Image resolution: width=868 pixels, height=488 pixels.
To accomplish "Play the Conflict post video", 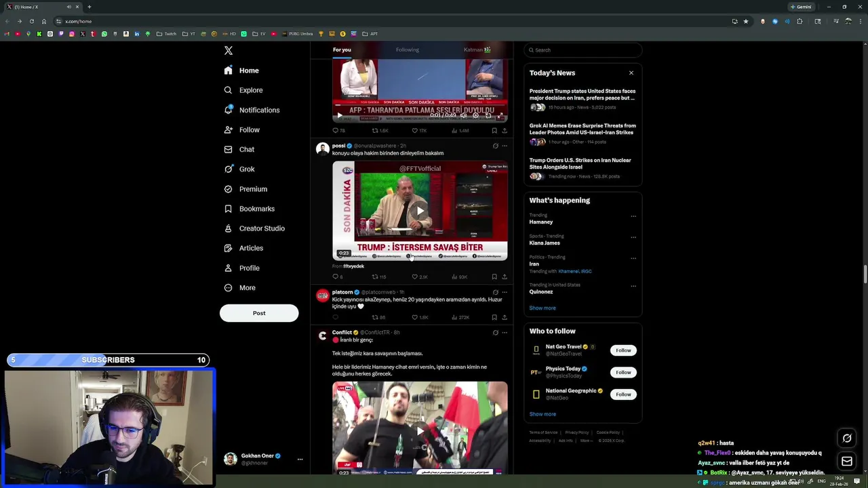I will coord(420,431).
